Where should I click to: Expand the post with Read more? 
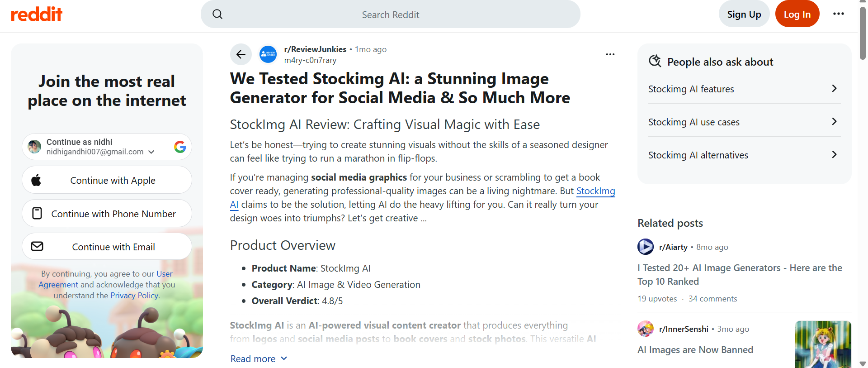coord(259,358)
